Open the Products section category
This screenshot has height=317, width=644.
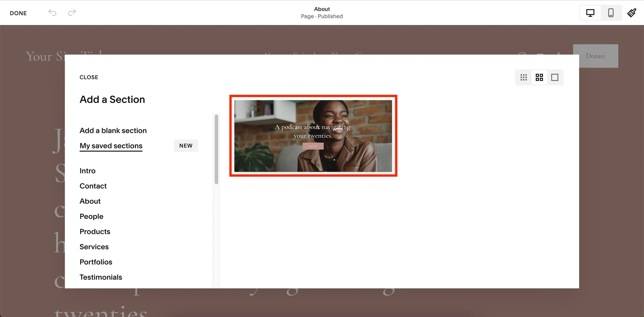(95, 232)
